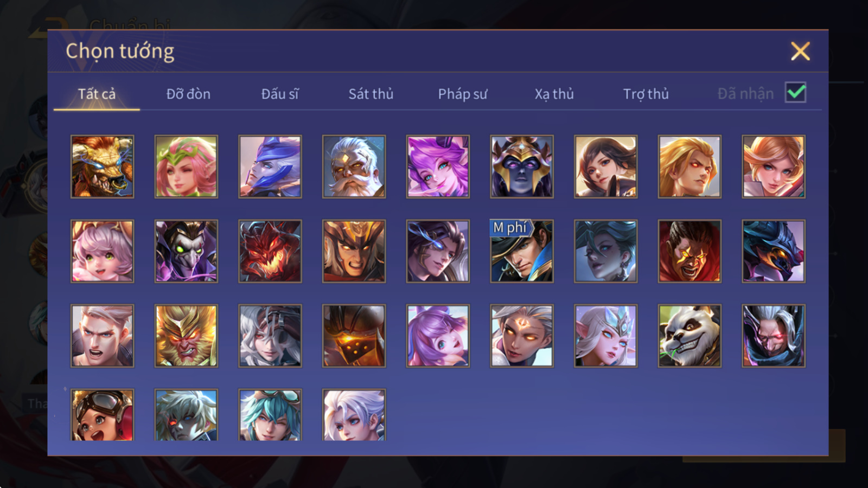Viewport: 868px width, 488px height.
Task: Open the Đấu sĩ tab
Action: coord(280,94)
